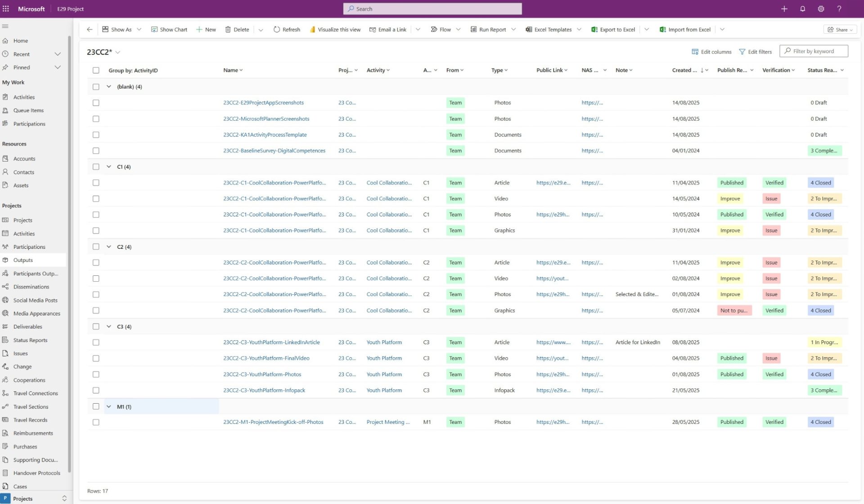Viewport: 864px width, 504px height.
Task: Go back with the left arrow
Action: click(x=90, y=30)
